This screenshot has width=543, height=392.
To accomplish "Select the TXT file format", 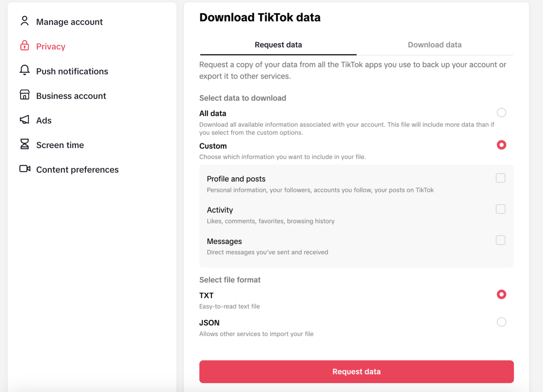I will point(501,294).
